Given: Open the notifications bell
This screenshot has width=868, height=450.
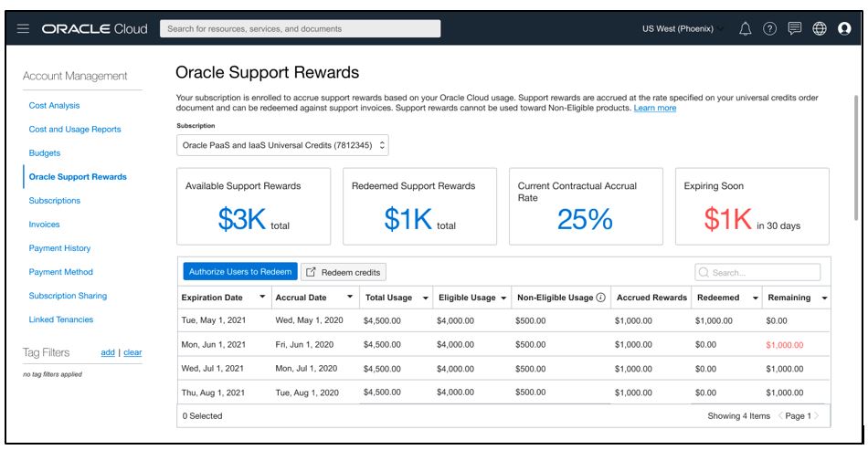Looking at the screenshot, I should 745,28.
